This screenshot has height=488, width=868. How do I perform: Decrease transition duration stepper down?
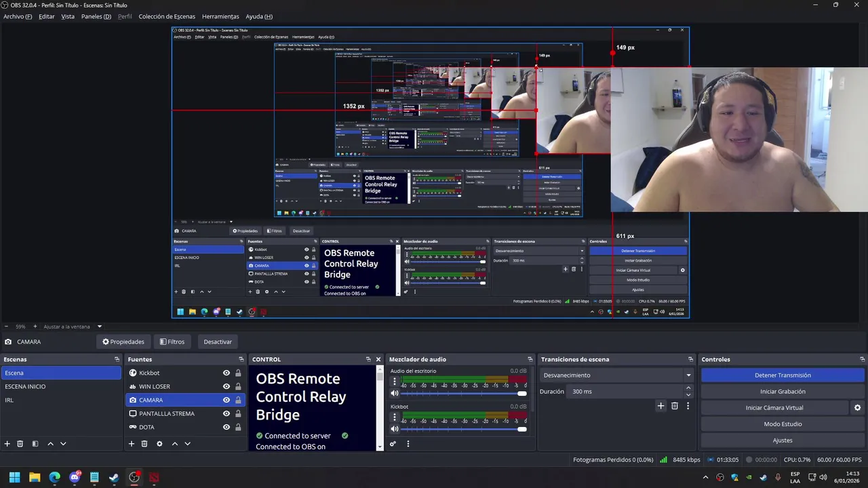(x=688, y=395)
